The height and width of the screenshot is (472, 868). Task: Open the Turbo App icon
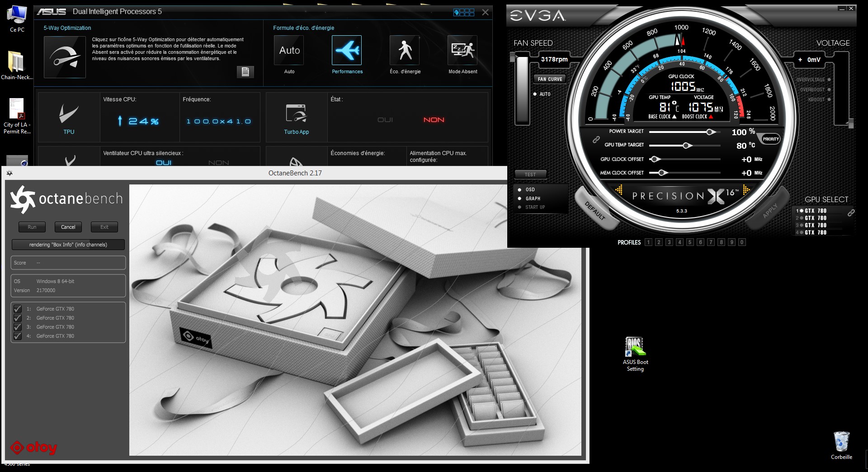click(297, 113)
